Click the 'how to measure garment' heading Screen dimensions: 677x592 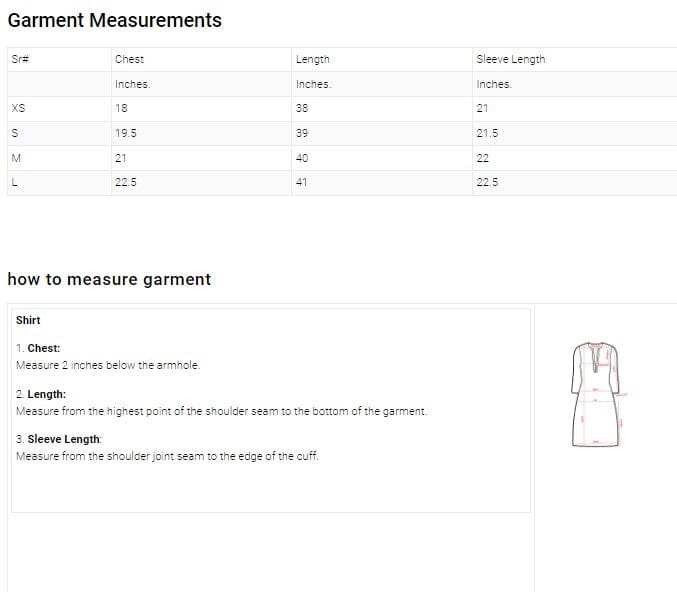(x=109, y=280)
